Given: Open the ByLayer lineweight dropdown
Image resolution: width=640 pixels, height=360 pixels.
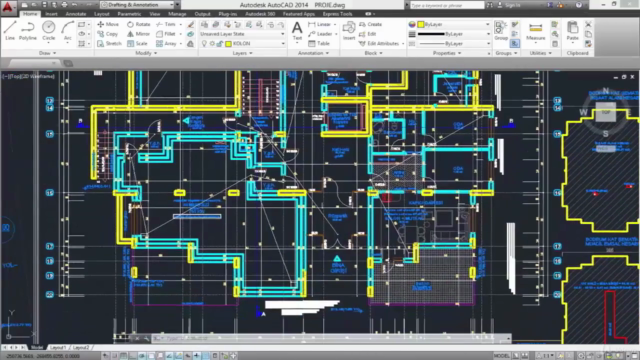Looking at the screenshot, I should coord(454,34).
